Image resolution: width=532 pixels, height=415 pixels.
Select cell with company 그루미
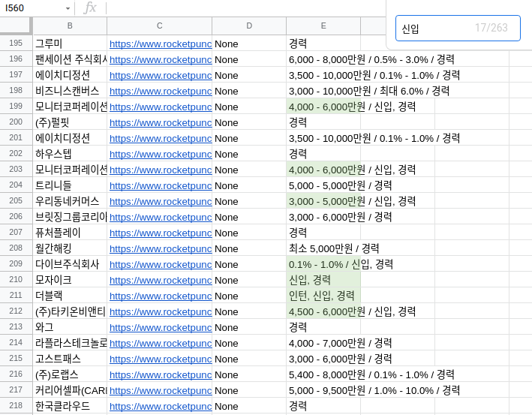70,44
